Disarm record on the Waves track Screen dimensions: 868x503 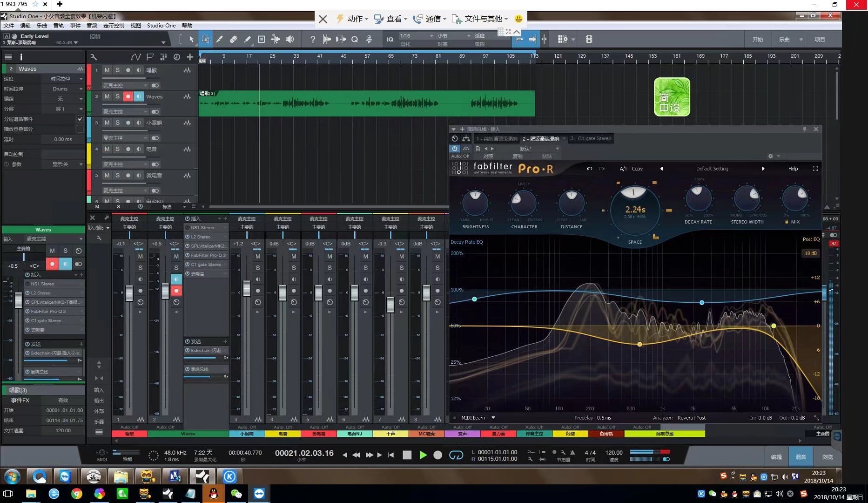(128, 96)
